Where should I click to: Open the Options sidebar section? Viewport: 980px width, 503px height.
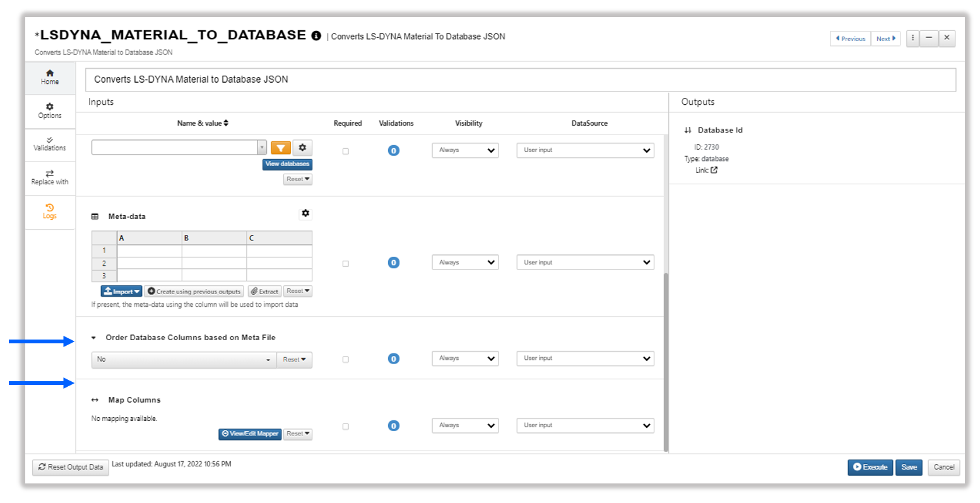click(50, 111)
